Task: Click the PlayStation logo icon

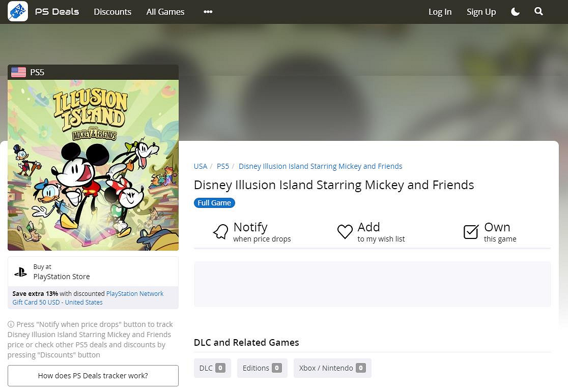Action: 20,272
